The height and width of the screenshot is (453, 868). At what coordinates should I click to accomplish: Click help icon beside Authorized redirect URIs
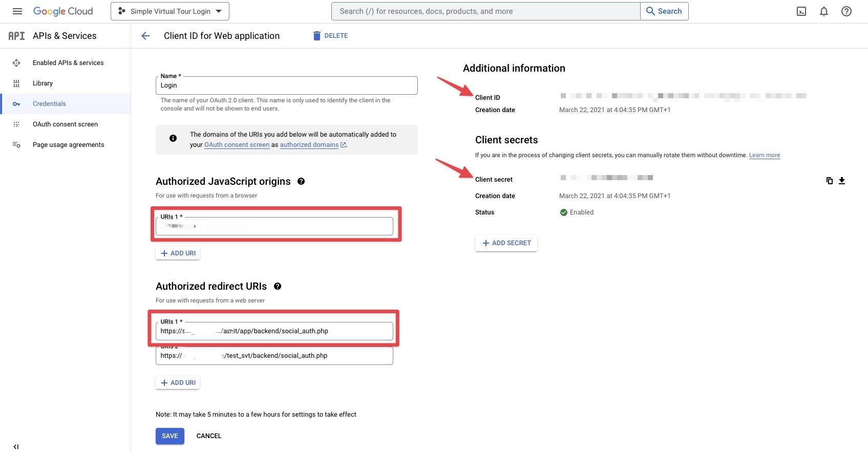(x=278, y=286)
